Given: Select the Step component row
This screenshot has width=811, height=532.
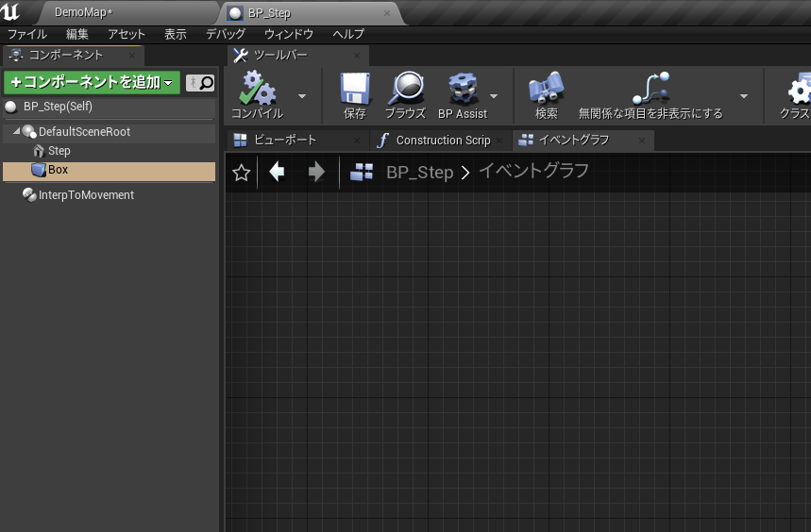Looking at the screenshot, I should [x=110, y=151].
